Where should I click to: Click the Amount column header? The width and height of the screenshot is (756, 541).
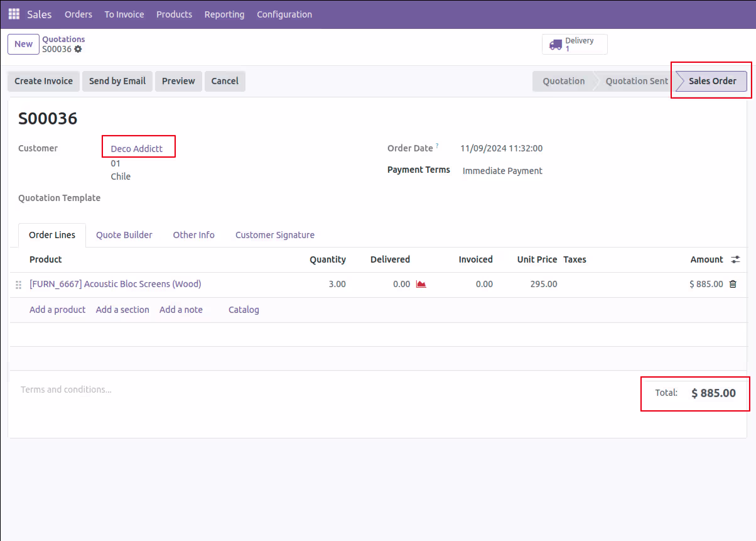pos(707,260)
